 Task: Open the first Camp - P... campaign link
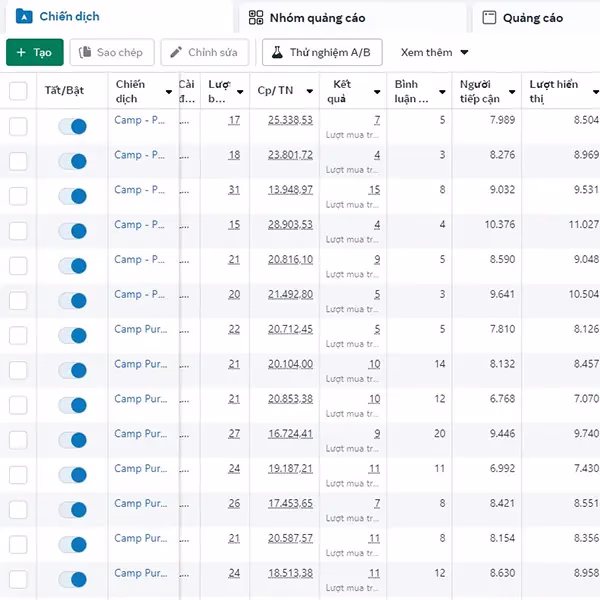point(139,120)
